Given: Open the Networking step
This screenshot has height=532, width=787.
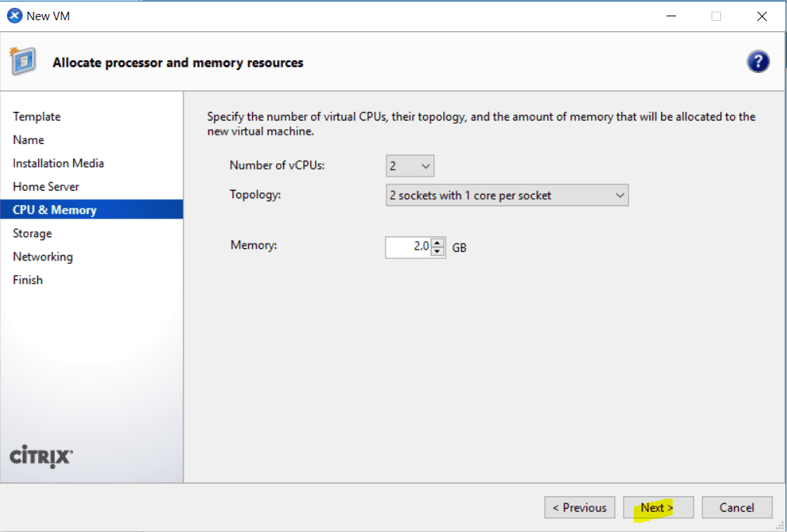Looking at the screenshot, I should click(x=43, y=256).
